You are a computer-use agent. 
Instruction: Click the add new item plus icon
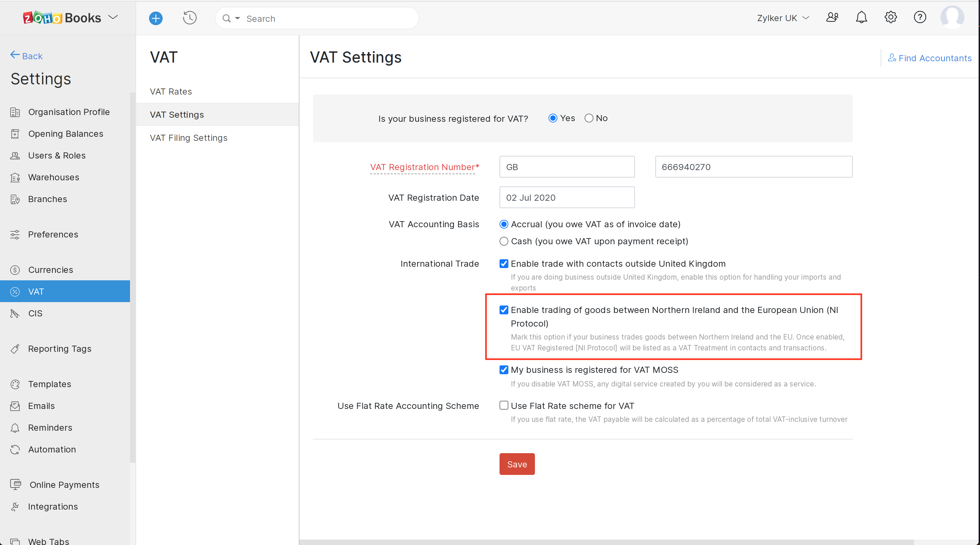155,18
